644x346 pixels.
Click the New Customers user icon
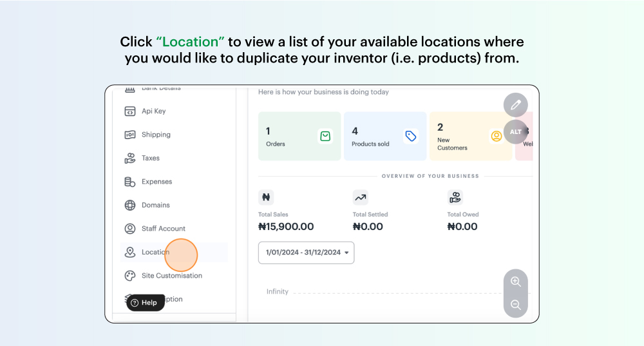(496, 136)
